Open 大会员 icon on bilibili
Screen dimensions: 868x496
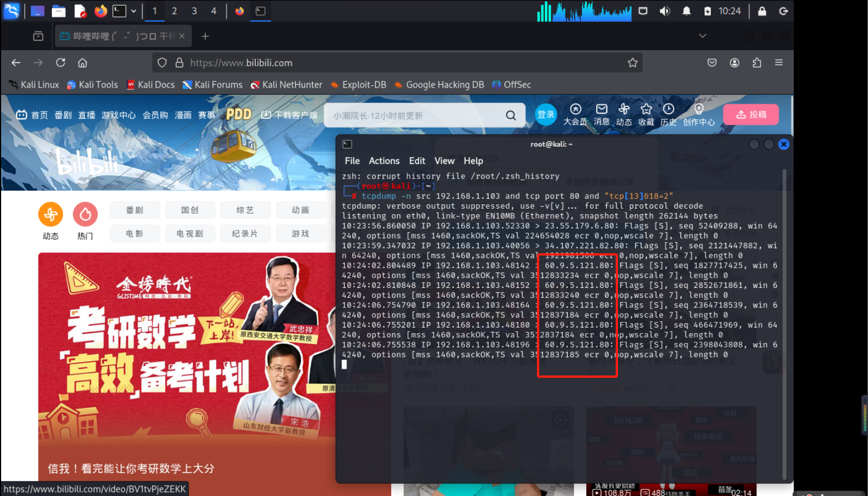[x=576, y=114]
